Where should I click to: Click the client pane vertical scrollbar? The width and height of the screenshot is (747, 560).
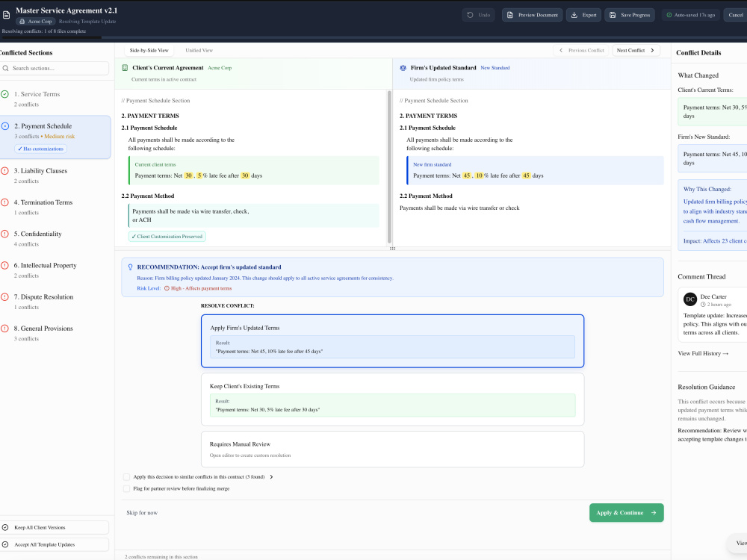point(389,167)
